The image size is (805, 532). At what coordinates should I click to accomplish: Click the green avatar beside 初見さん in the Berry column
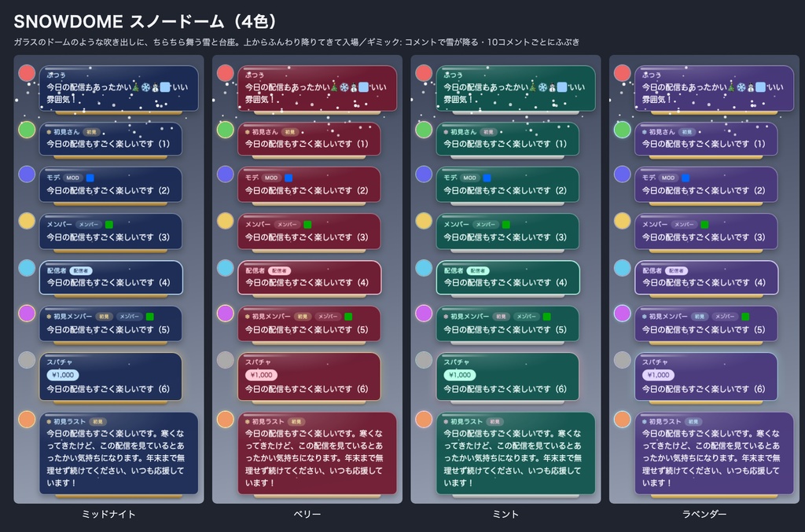point(226,130)
